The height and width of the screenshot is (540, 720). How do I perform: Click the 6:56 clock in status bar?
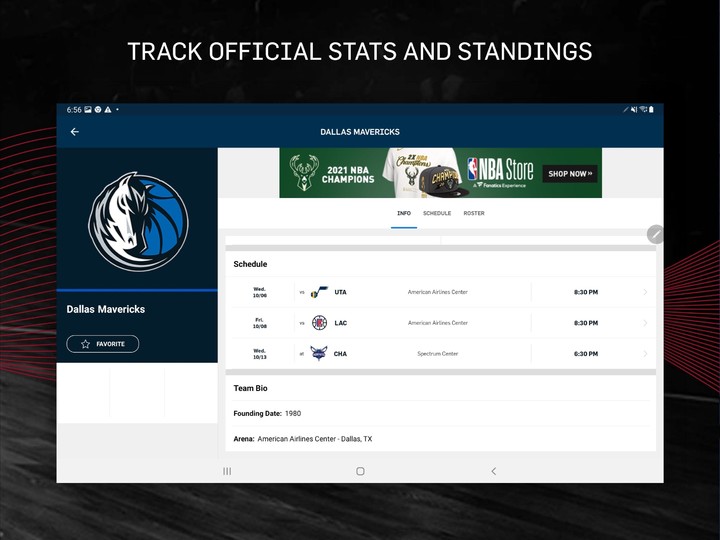coord(74,110)
